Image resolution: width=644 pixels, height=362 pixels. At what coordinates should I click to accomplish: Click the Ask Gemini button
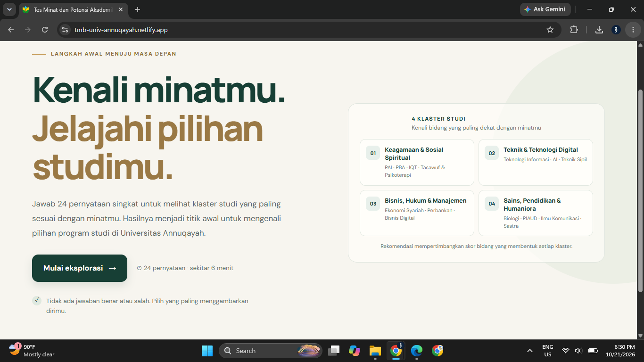coord(545,9)
